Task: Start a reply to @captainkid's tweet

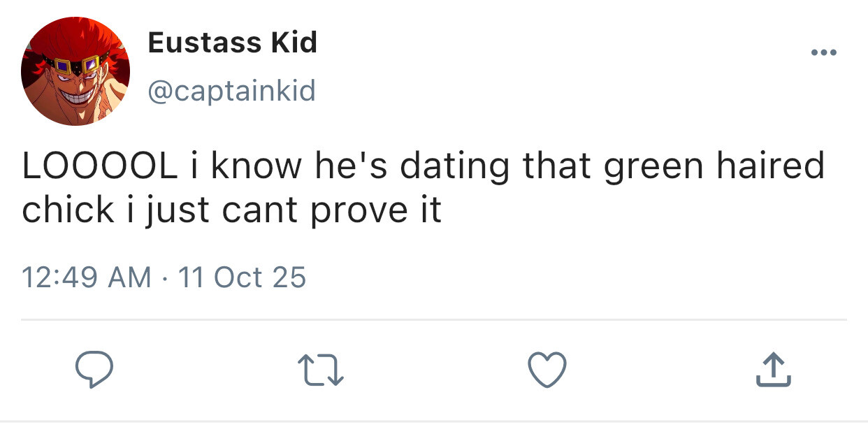Action: (94, 370)
